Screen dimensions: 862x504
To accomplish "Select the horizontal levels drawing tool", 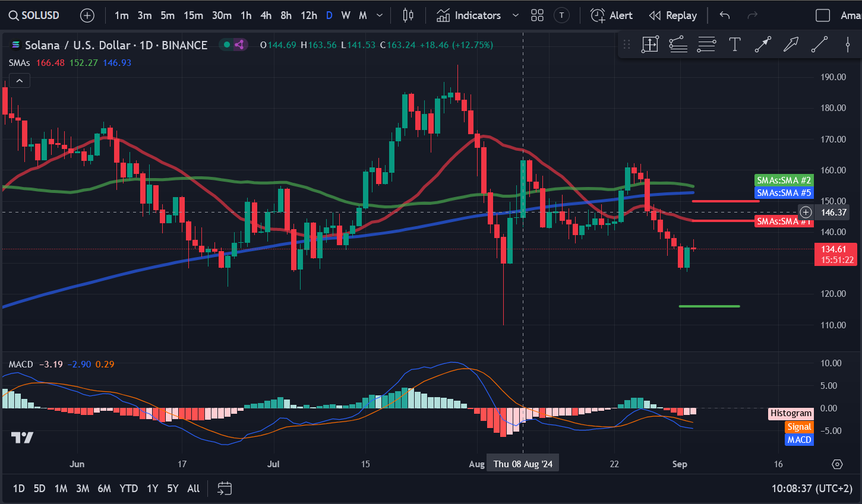I will (706, 45).
